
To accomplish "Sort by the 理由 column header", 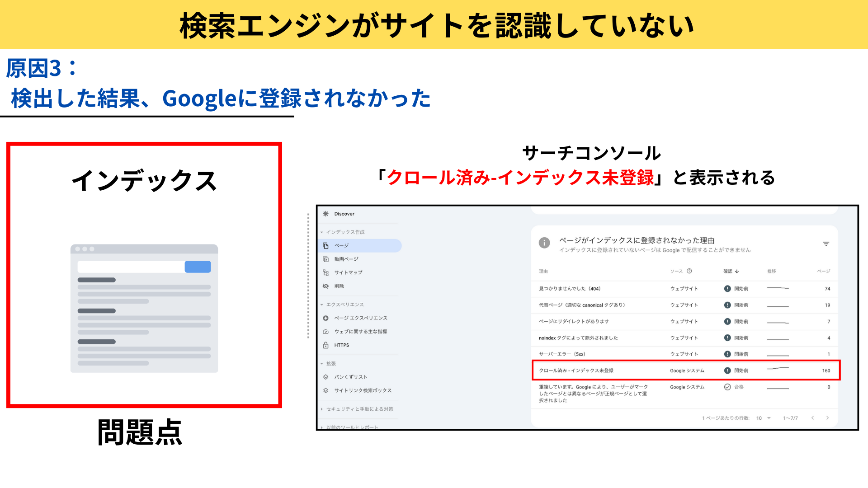I will [x=543, y=272].
